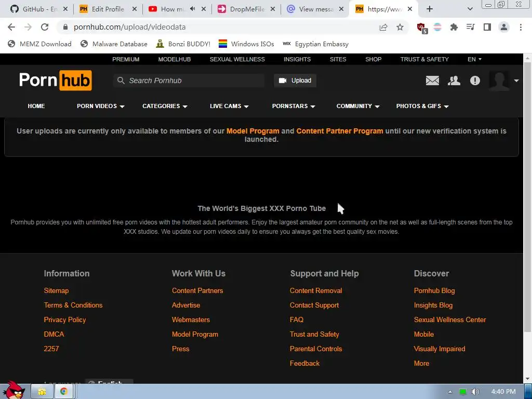The height and width of the screenshot is (399, 532).
Task: Open Modelhub in the top bar
Action: [175, 59]
